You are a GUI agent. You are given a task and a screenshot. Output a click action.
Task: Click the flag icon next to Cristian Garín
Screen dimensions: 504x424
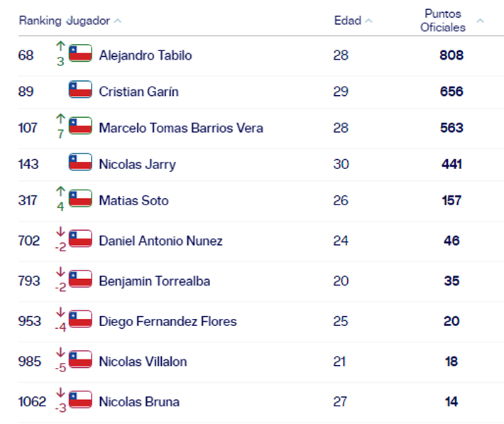tap(80, 90)
